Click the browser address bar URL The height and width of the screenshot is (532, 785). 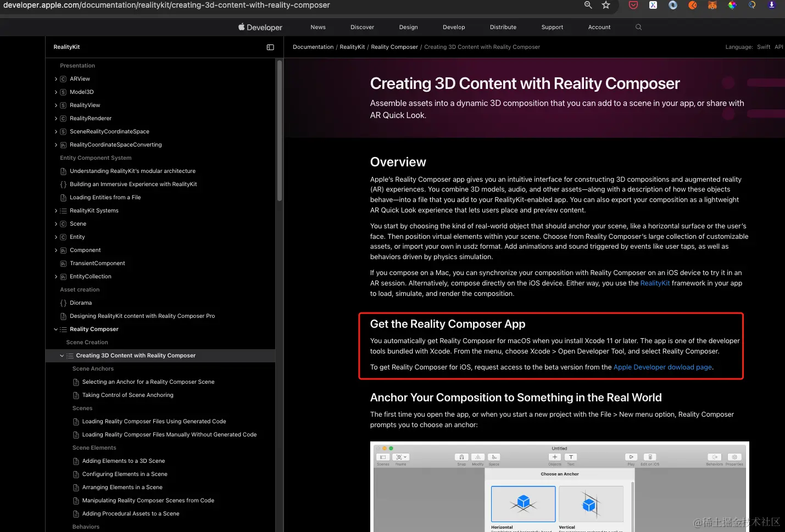166,5
